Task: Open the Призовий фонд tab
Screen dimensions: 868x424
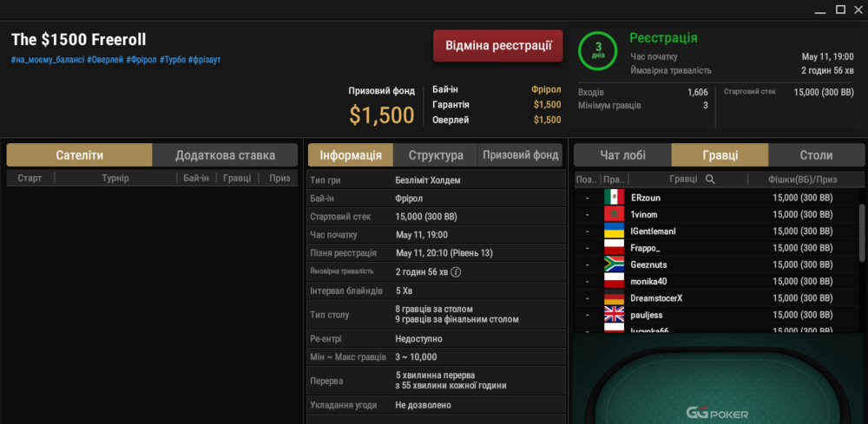Action: pyautogui.click(x=520, y=155)
